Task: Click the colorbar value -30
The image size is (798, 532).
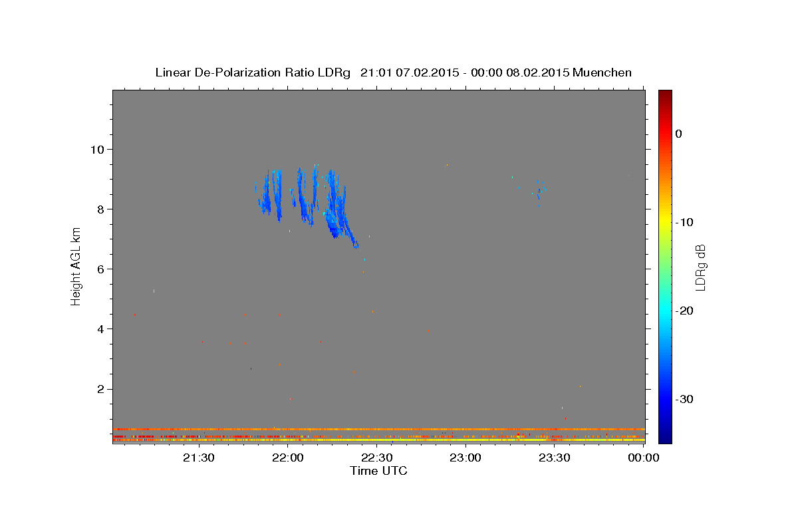Action: pyautogui.click(x=685, y=399)
